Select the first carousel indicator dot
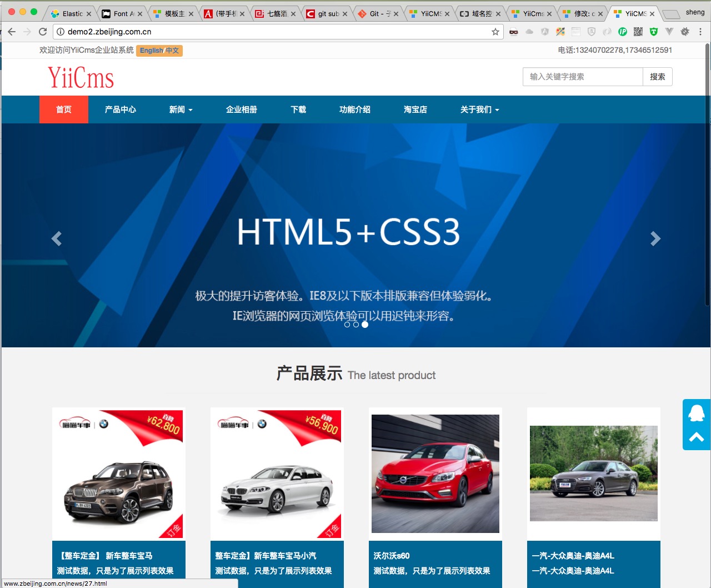 tap(347, 325)
